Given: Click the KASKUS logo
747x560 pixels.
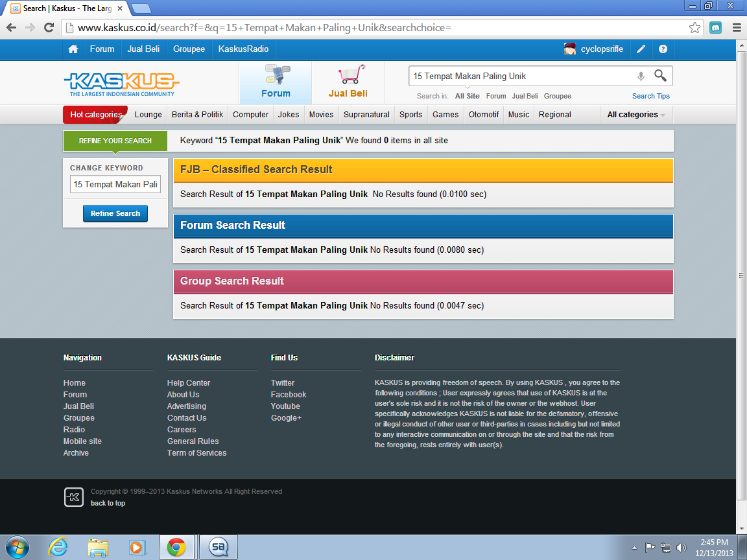Looking at the screenshot, I should (121, 84).
